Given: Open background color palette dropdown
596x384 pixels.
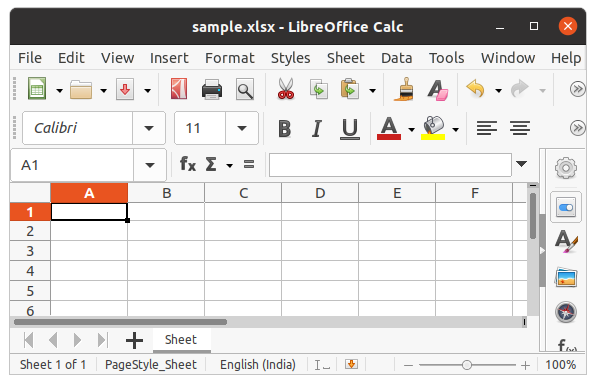Looking at the screenshot, I should (455, 130).
